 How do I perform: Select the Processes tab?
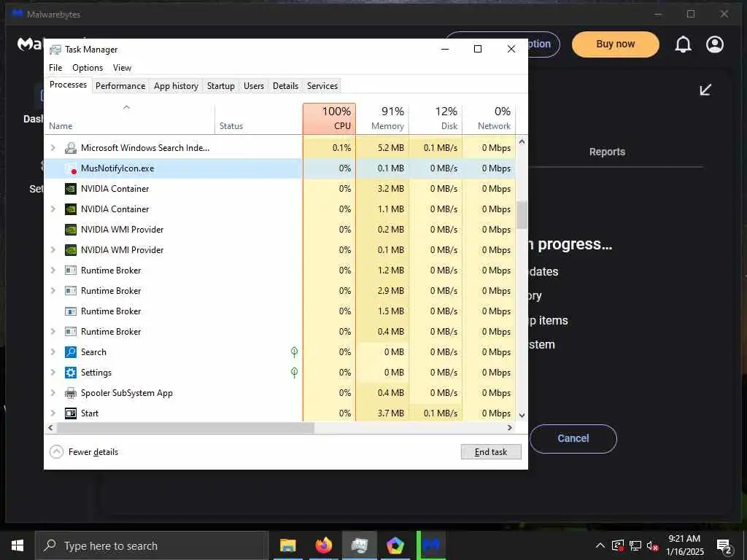[68, 85]
